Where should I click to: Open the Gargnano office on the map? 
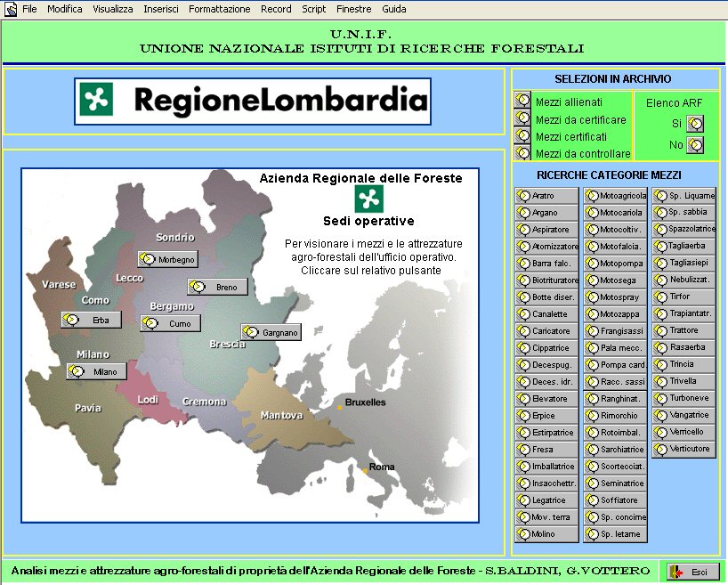[271, 332]
